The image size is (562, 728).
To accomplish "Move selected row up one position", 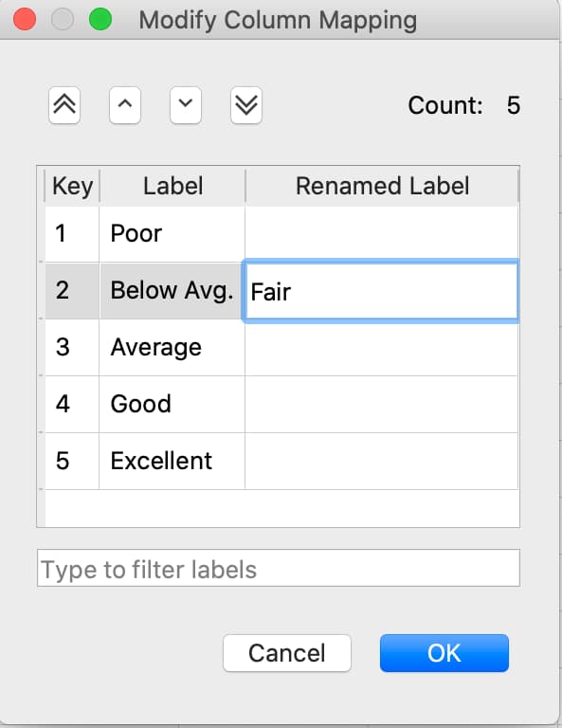I will [x=125, y=105].
